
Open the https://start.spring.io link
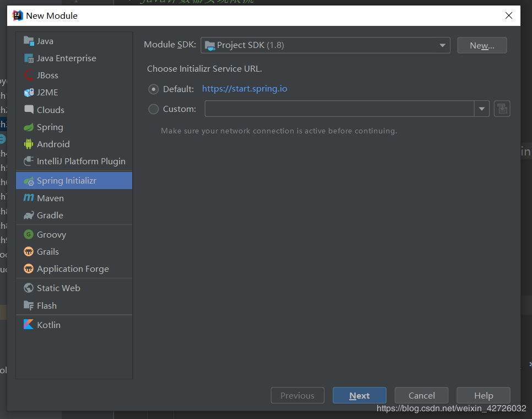(x=245, y=89)
